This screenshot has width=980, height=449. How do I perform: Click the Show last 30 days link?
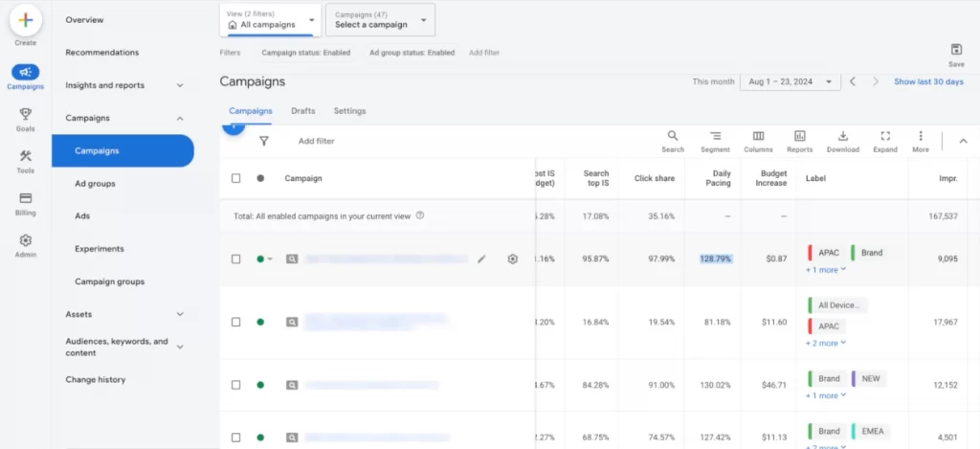[x=928, y=82]
